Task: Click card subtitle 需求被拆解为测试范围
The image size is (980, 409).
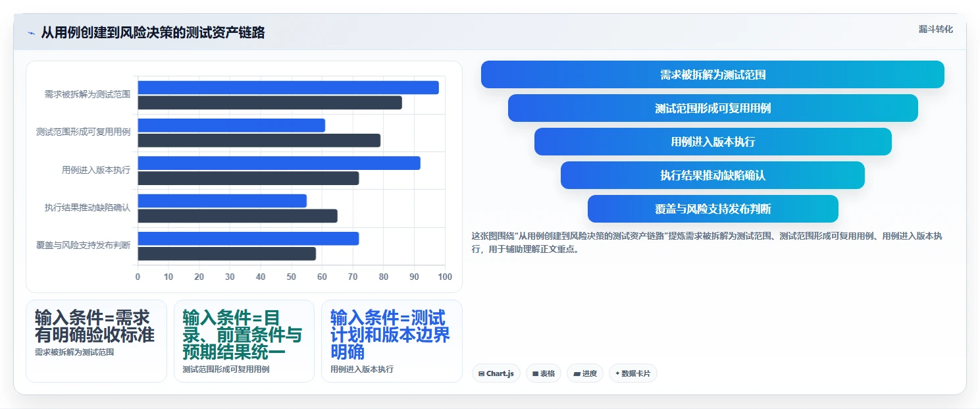Action: click(74, 352)
